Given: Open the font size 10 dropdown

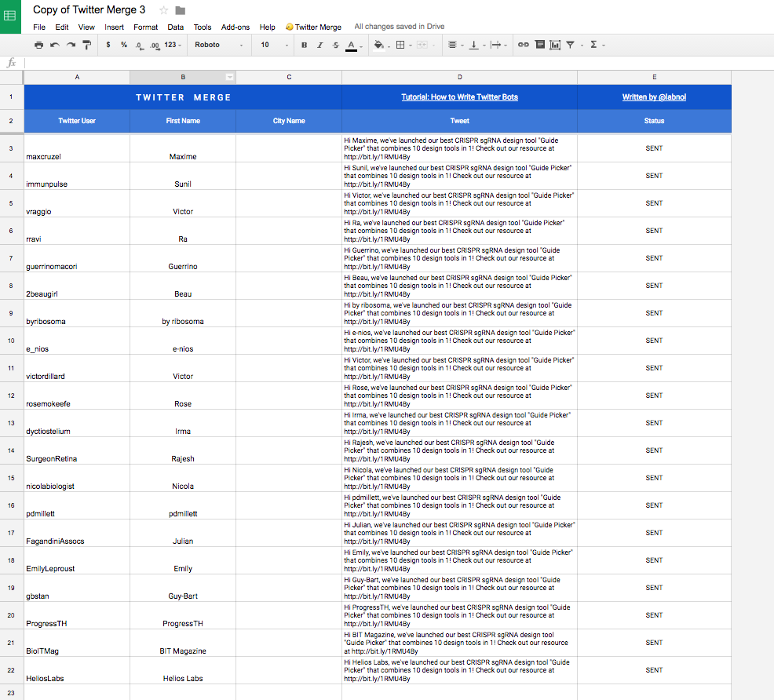Looking at the screenshot, I should [x=274, y=45].
